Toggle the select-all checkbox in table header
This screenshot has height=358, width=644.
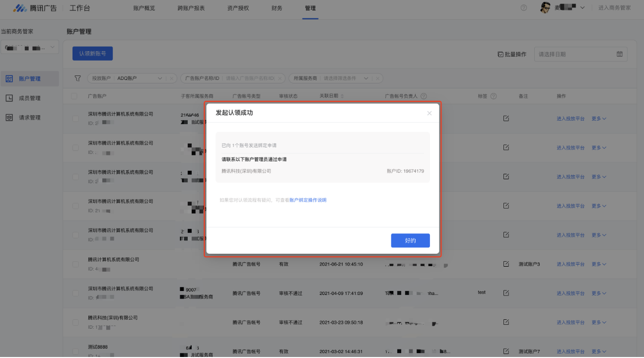point(74,96)
